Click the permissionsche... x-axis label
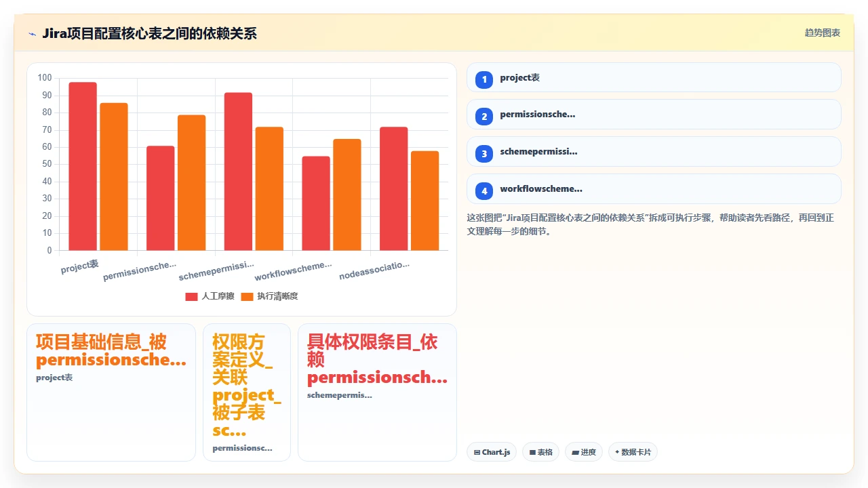 tap(140, 271)
